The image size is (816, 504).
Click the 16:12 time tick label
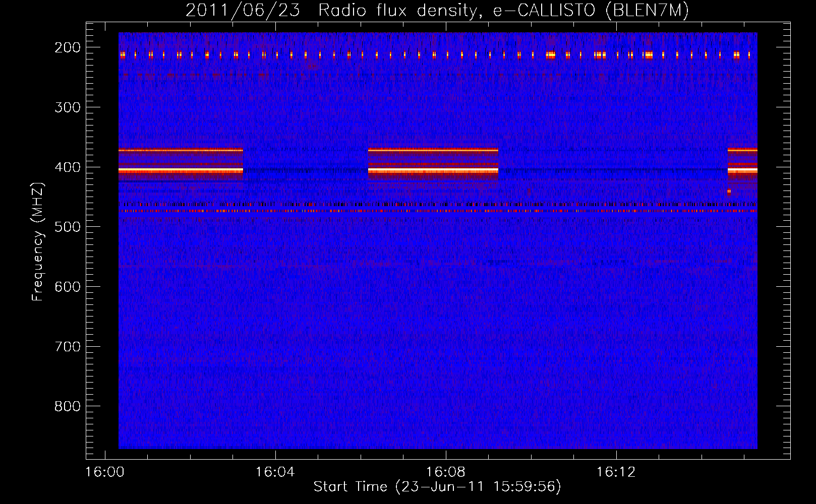click(616, 472)
